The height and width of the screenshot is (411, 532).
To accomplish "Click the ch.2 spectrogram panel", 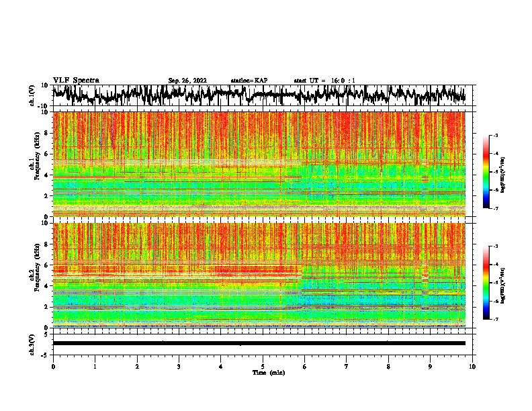I will click(259, 275).
